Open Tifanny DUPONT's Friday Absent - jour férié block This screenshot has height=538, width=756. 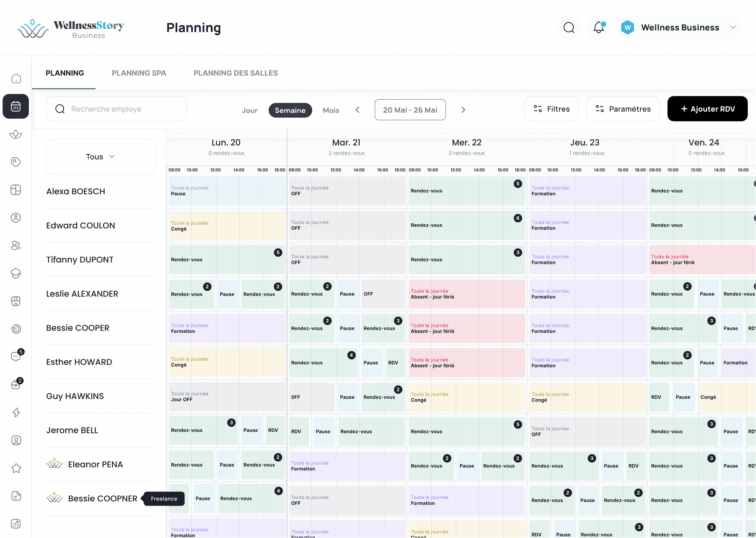coord(702,259)
